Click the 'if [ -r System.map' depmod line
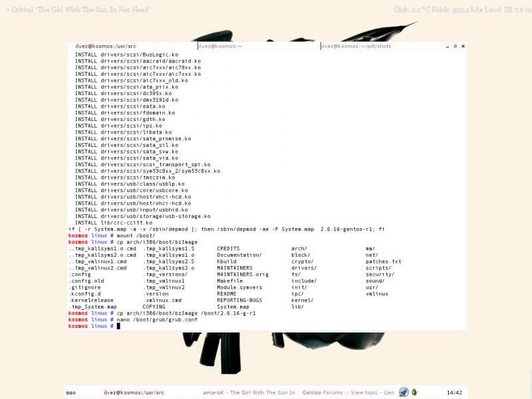This screenshot has width=532, height=399. (226, 229)
